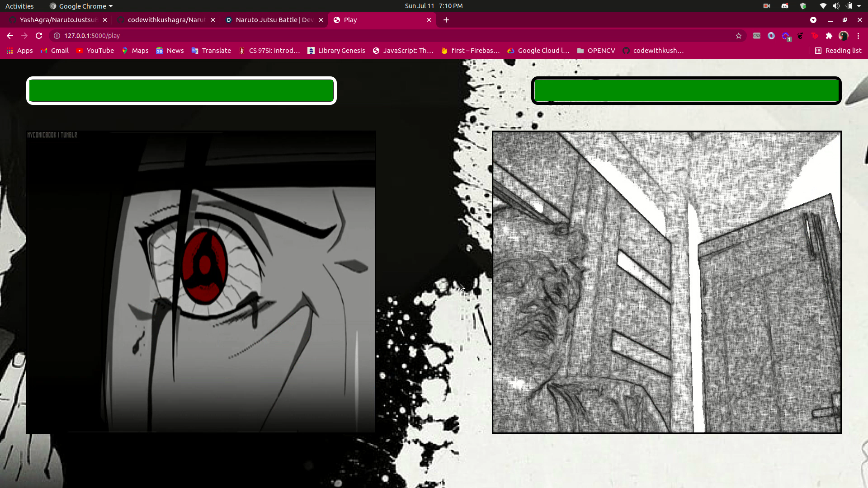This screenshot has height=488, width=868.
Task: Open the system status menu arrow
Action: click(x=859, y=6)
